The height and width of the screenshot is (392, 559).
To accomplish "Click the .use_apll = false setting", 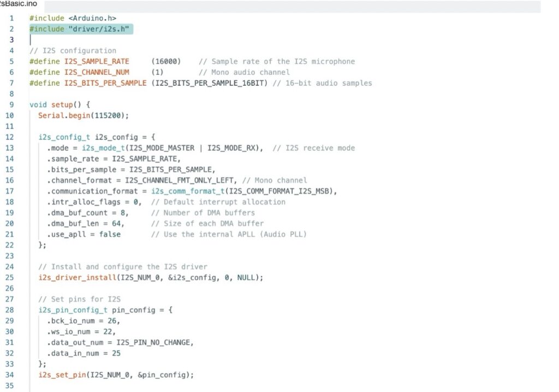I will point(84,234).
